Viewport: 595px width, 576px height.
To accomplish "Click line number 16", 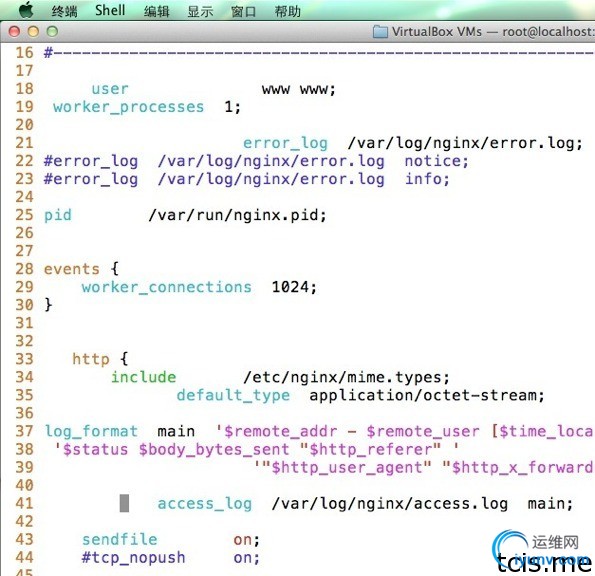I will pyautogui.click(x=24, y=53).
